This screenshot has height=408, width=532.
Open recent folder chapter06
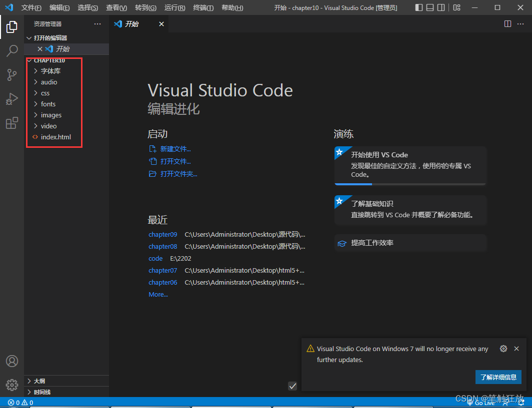(x=163, y=282)
